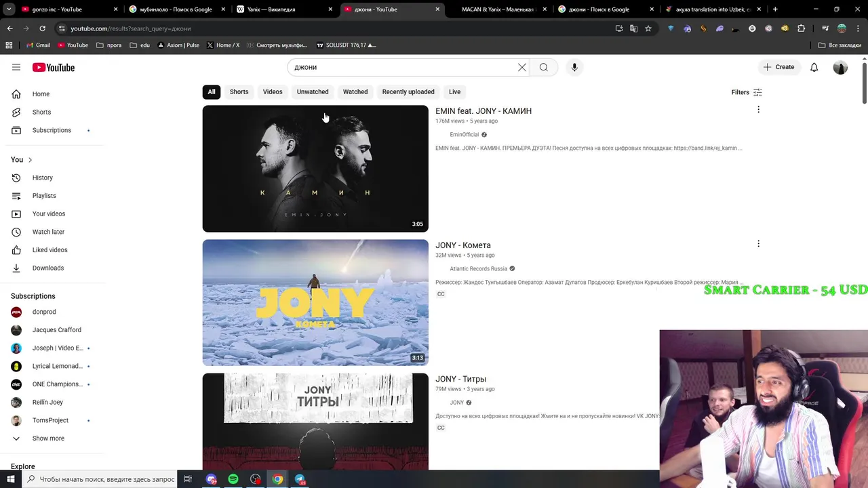Open the JONY - Комета video title
The width and height of the screenshot is (868, 488).
(x=463, y=245)
